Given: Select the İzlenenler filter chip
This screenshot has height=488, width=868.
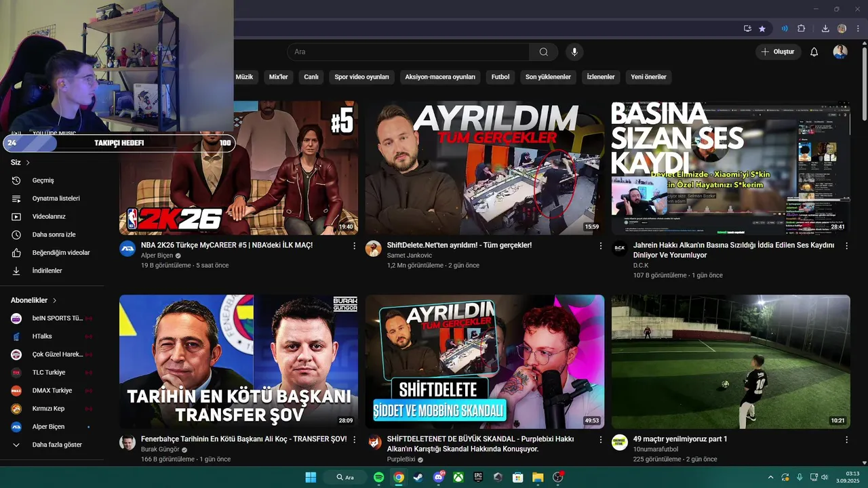Looking at the screenshot, I should tap(601, 77).
